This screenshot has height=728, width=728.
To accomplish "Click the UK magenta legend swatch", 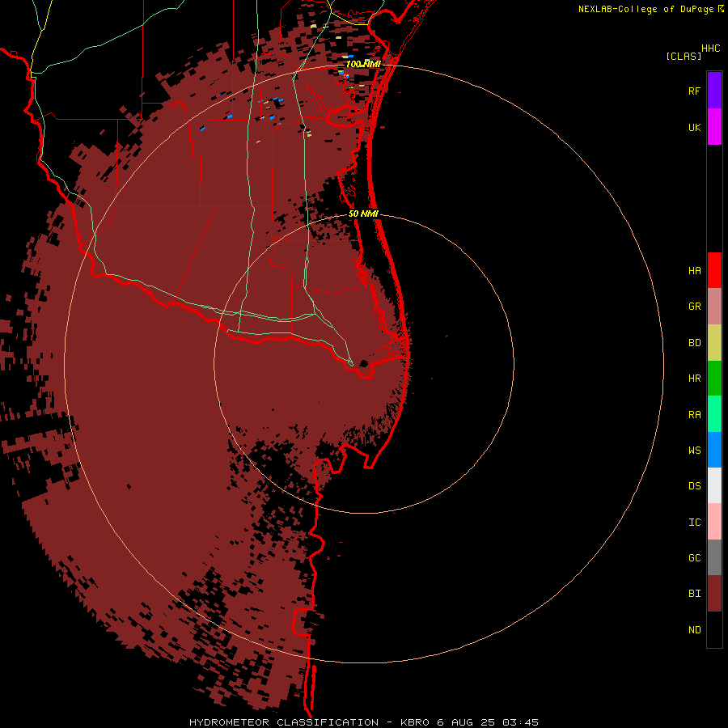I will (714, 127).
